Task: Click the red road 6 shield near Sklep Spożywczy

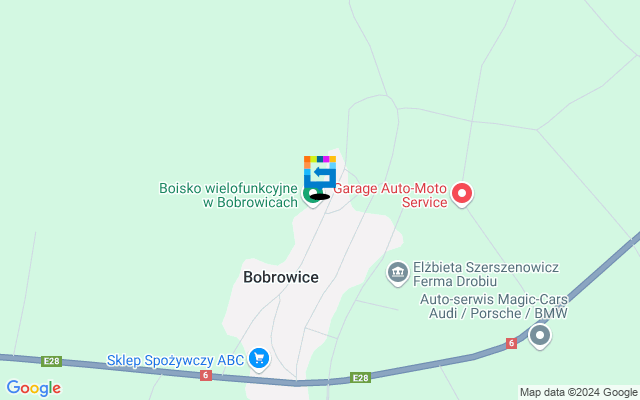Action: (x=206, y=375)
